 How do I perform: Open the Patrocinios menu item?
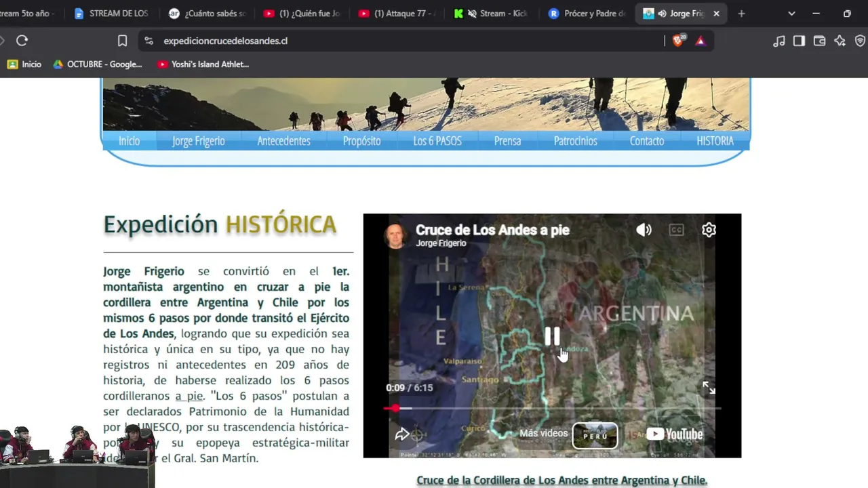[575, 141]
